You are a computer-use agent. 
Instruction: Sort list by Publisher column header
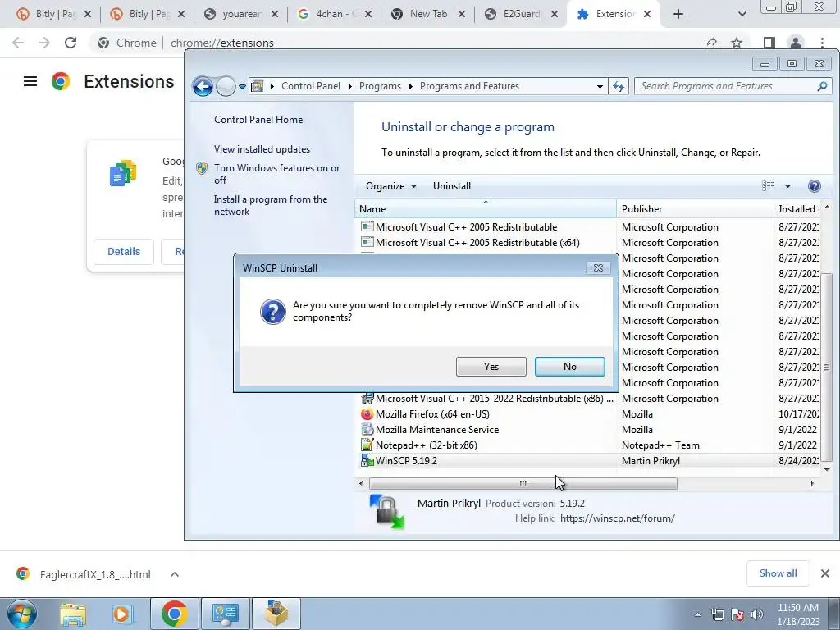click(x=695, y=209)
